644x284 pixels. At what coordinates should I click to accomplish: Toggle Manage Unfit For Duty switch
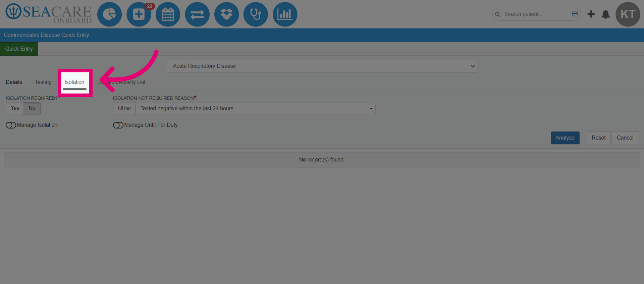pyautogui.click(x=118, y=125)
